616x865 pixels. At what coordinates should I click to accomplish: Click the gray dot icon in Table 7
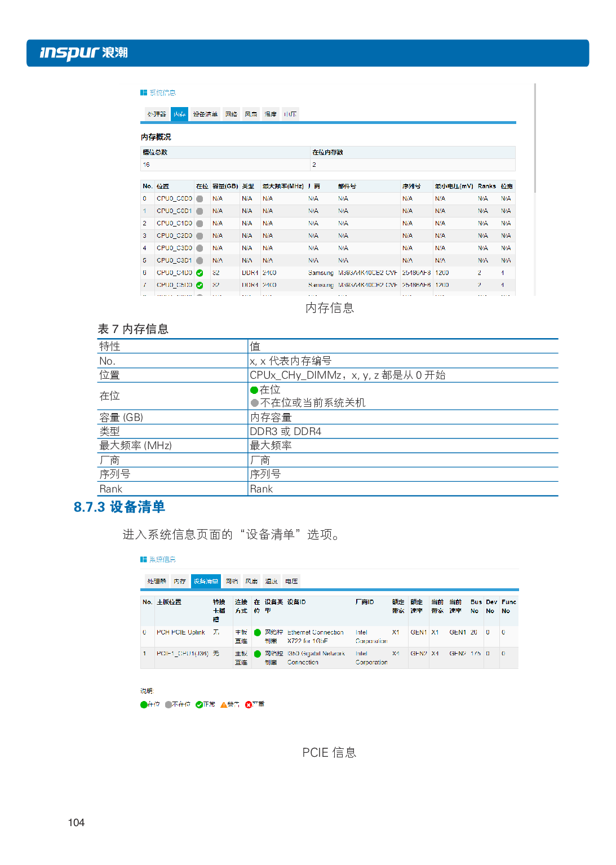coord(255,403)
